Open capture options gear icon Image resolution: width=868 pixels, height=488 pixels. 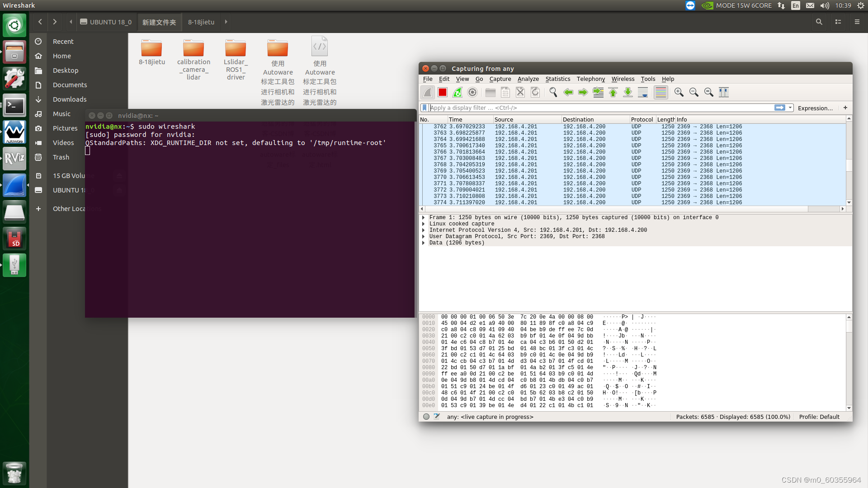[472, 93]
